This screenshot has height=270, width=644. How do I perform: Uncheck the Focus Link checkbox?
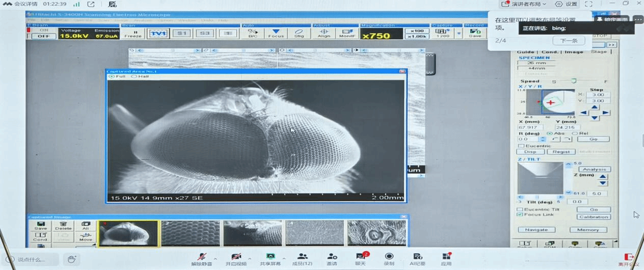click(520, 214)
